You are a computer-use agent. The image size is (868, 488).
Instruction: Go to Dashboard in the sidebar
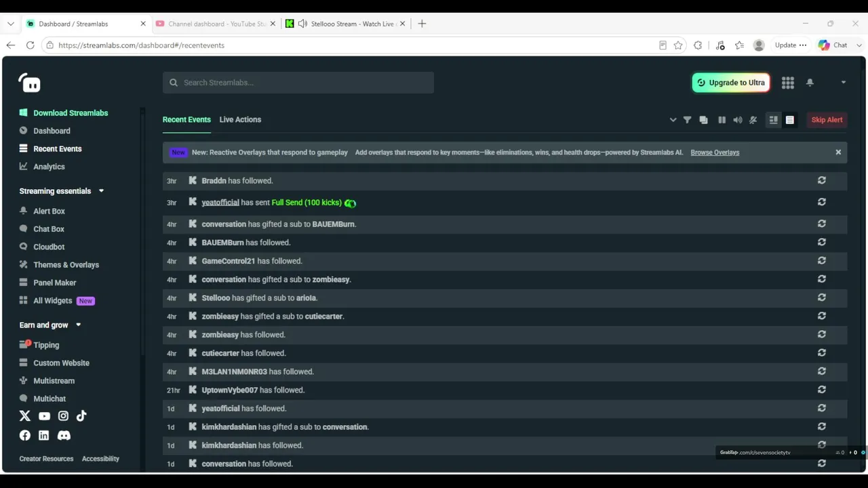click(x=52, y=131)
